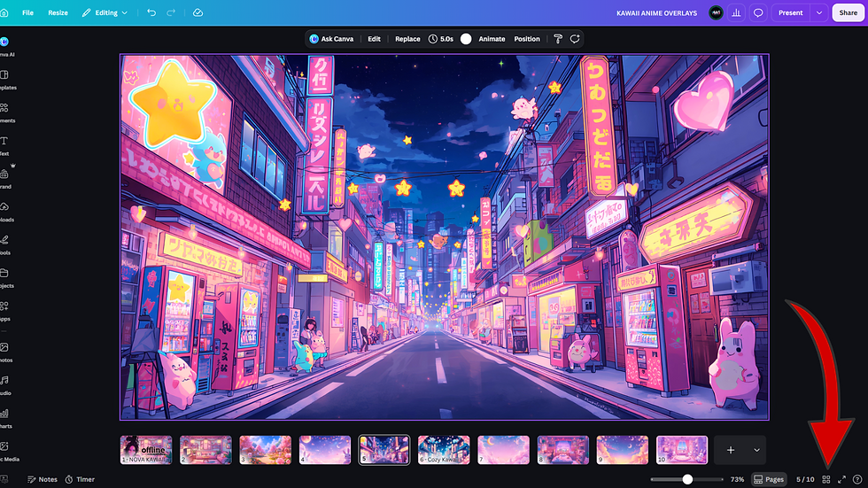Open the Brand sidebar panel
This screenshot has width=868, height=488.
point(5,179)
